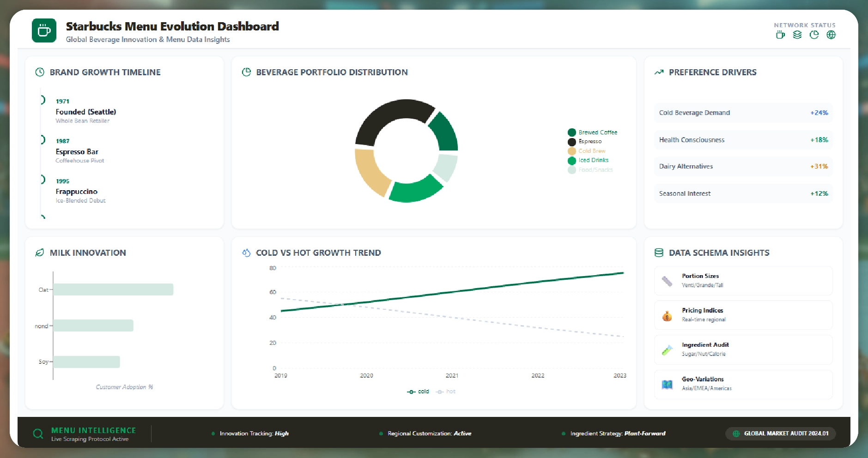This screenshot has height=458, width=868.
Task: Select the Dairy Alternatives preference row
Action: pos(743,167)
